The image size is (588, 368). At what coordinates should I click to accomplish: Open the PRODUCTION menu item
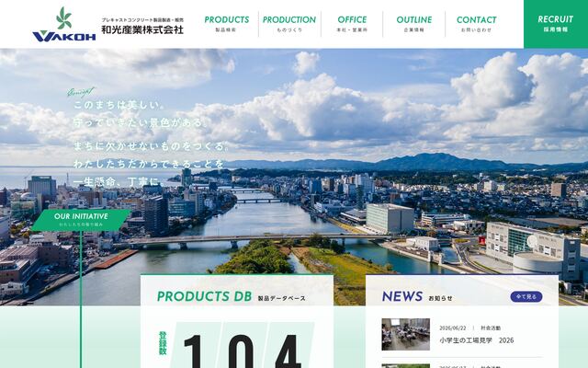289,24
